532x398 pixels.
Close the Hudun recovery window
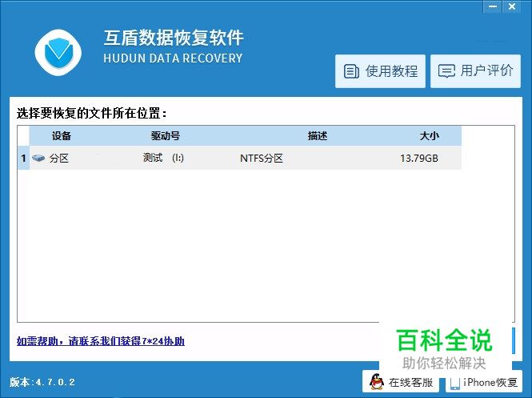[x=512, y=6]
